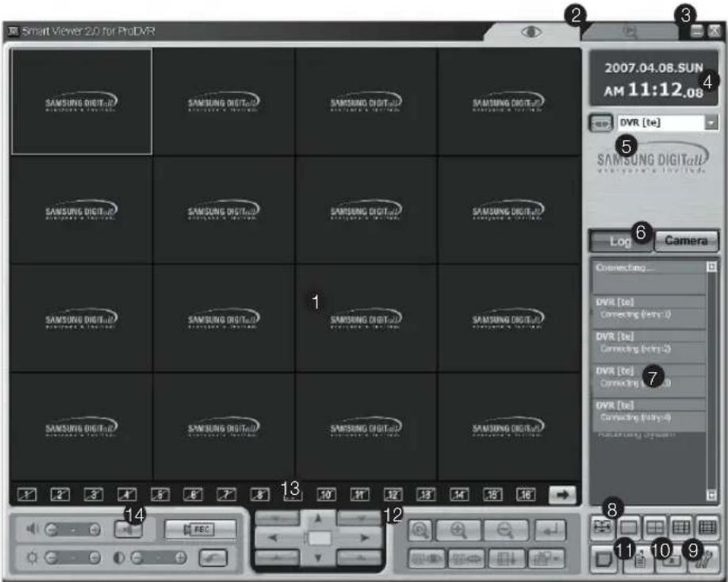Click the 2007.04.08.SUN date display
This screenshot has width=728, height=582.
[653, 68]
